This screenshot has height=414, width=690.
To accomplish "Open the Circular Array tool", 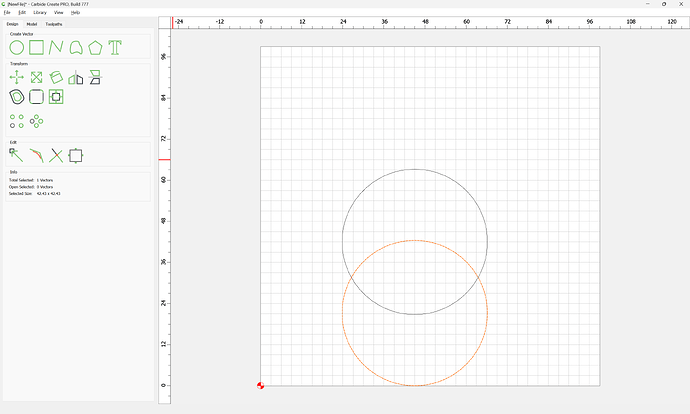I will click(37, 121).
